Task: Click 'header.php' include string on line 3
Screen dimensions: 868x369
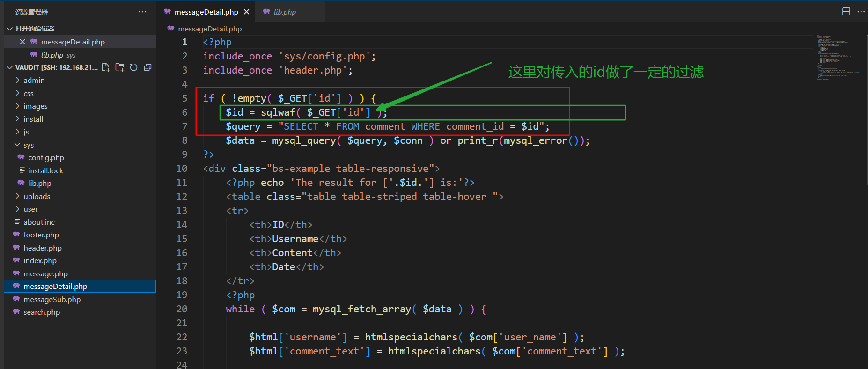Action: coord(313,70)
